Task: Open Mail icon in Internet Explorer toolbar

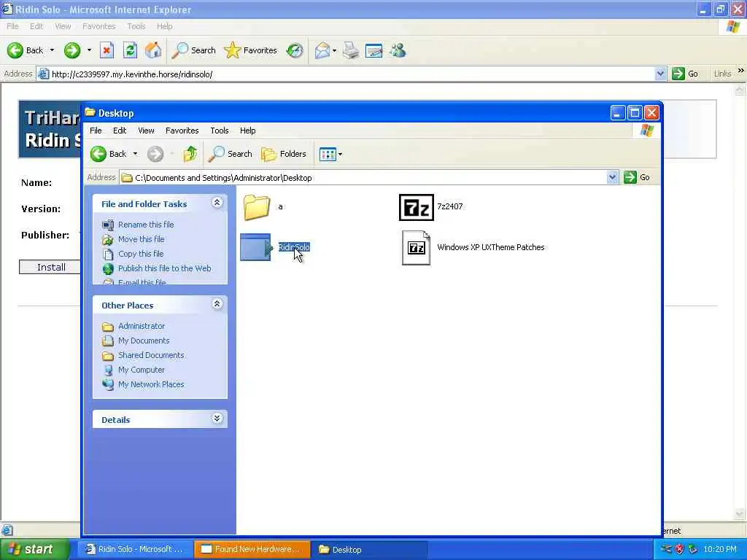Action: click(x=322, y=50)
